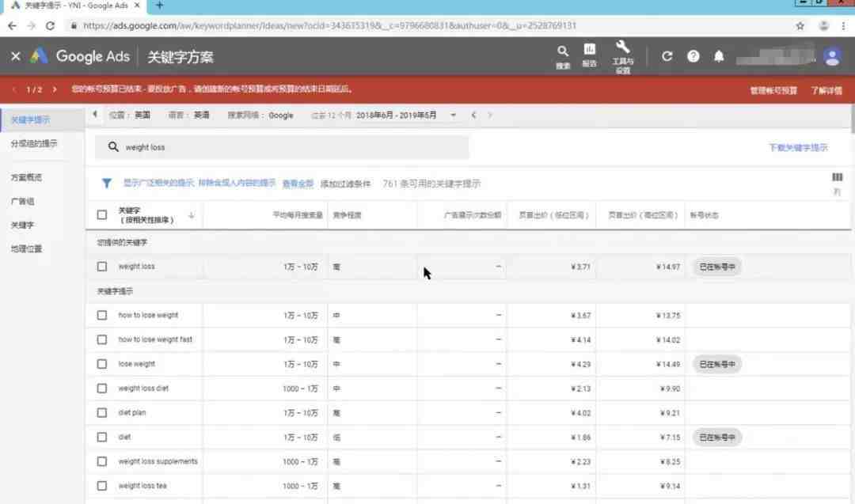The height and width of the screenshot is (504, 855).
Task: Open 关键字提示 in the left sidebar
Action: (31, 120)
